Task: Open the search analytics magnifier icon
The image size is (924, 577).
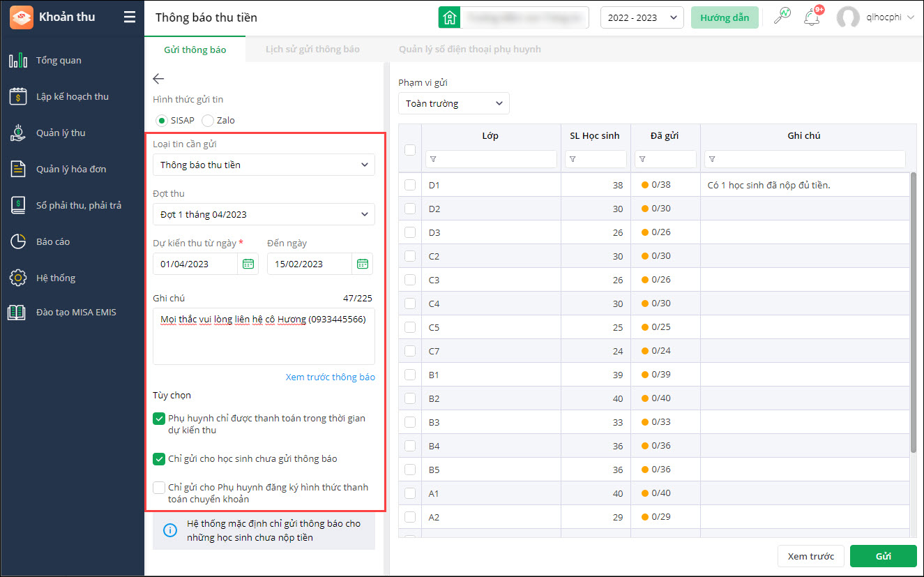Action: point(782,17)
